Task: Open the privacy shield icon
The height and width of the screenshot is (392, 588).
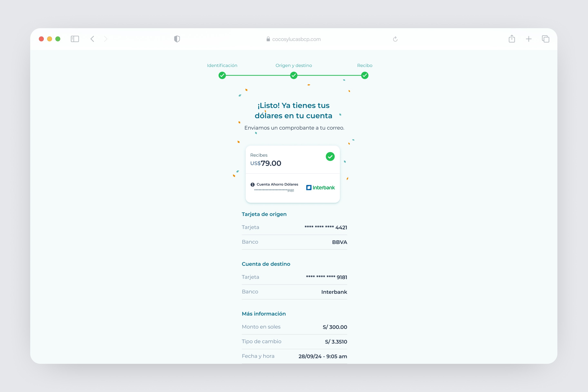Action: click(x=177, y=39)
